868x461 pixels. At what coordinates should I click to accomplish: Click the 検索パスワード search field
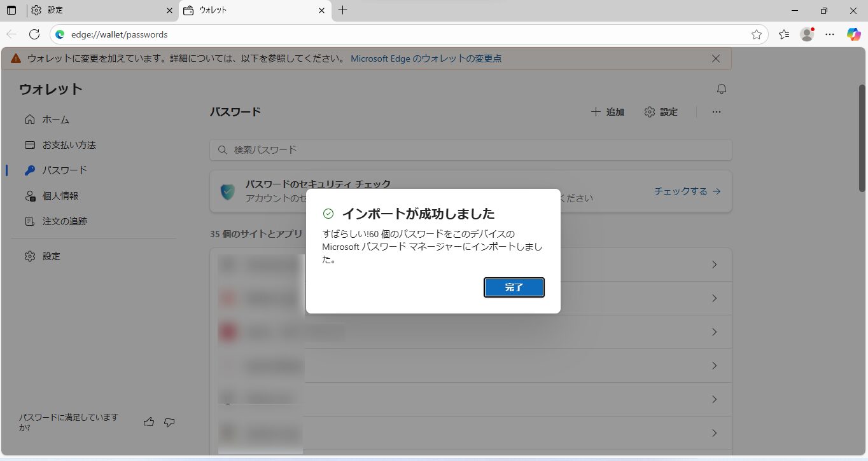tap(471, 150)
